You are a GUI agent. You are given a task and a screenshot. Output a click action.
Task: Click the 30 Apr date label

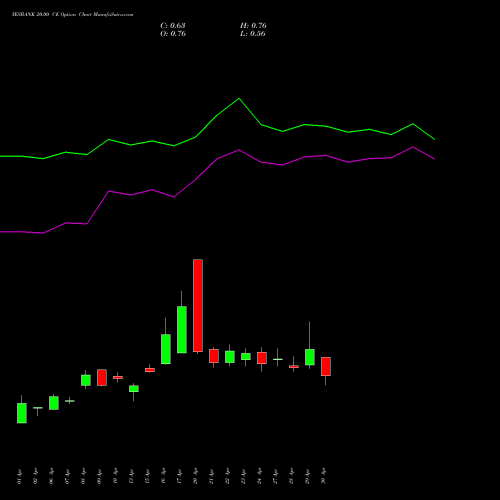pyautogui.click(x=323, y=476)
